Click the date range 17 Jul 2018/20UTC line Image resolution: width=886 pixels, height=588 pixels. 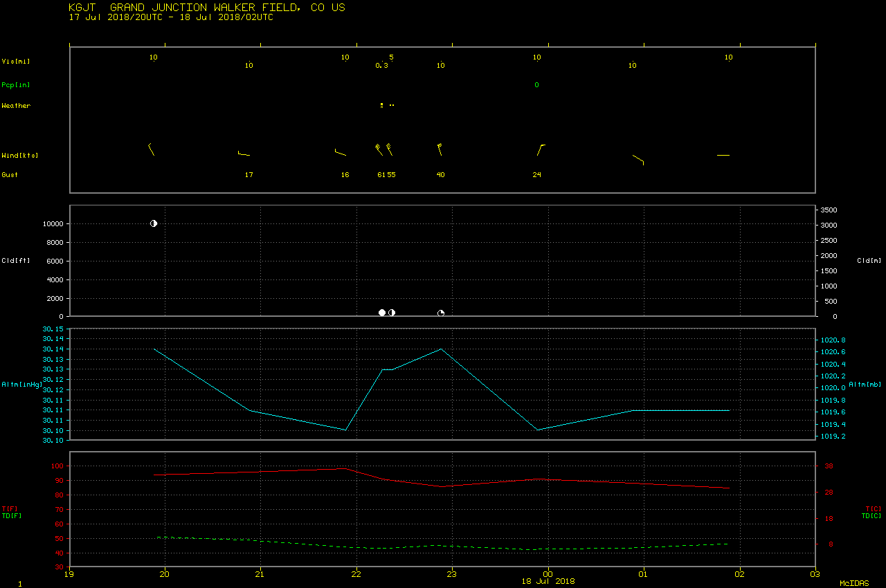[171, 17]
